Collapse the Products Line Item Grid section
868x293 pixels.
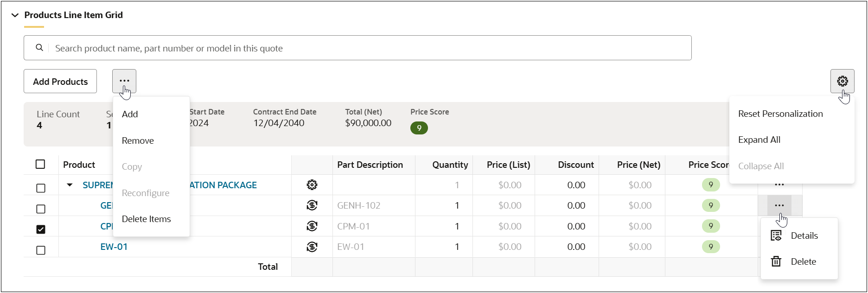click(x=15, y=15)
